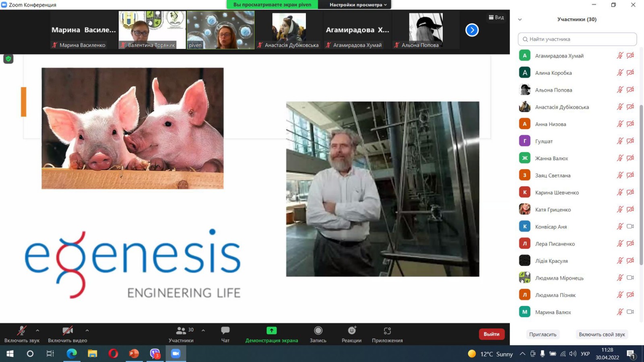
Task: Turn on camera with Включить видео
Action: pos(67,334)
